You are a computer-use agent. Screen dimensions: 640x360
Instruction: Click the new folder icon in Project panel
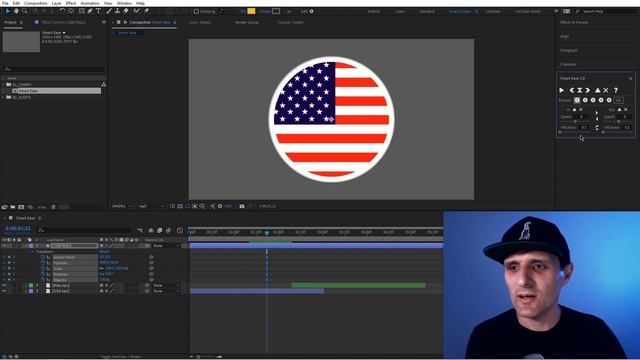pos(13,207)
